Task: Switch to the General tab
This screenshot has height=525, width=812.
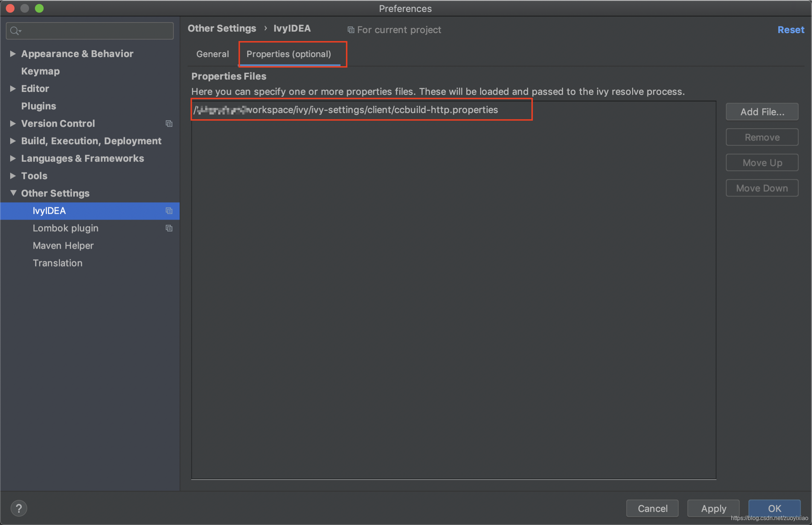Action: [213, 54]
